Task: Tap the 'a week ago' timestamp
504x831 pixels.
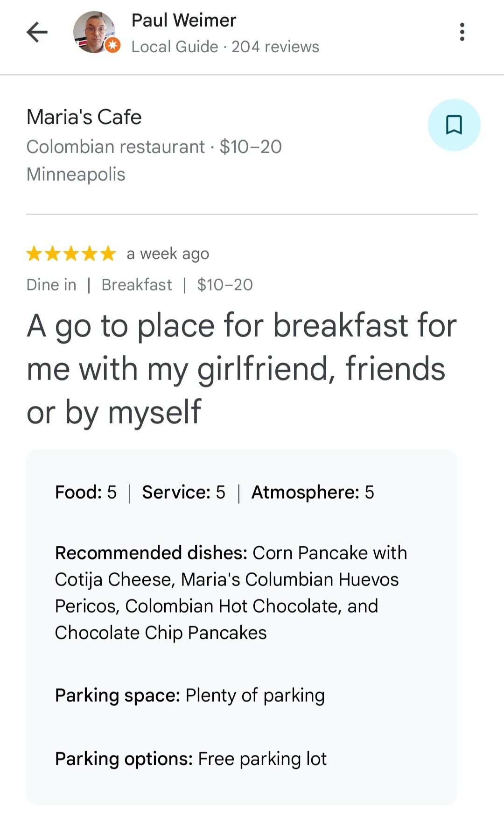Action: (168, 254)
